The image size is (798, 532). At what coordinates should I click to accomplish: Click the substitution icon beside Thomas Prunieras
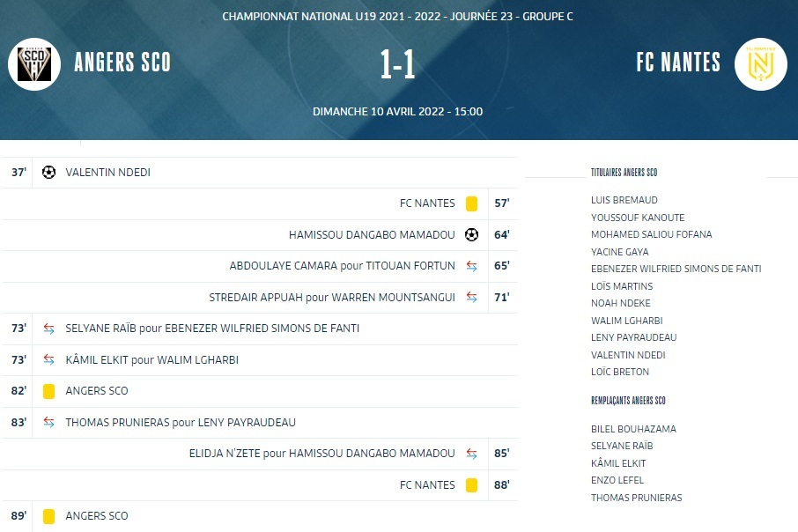click(48, 423)
